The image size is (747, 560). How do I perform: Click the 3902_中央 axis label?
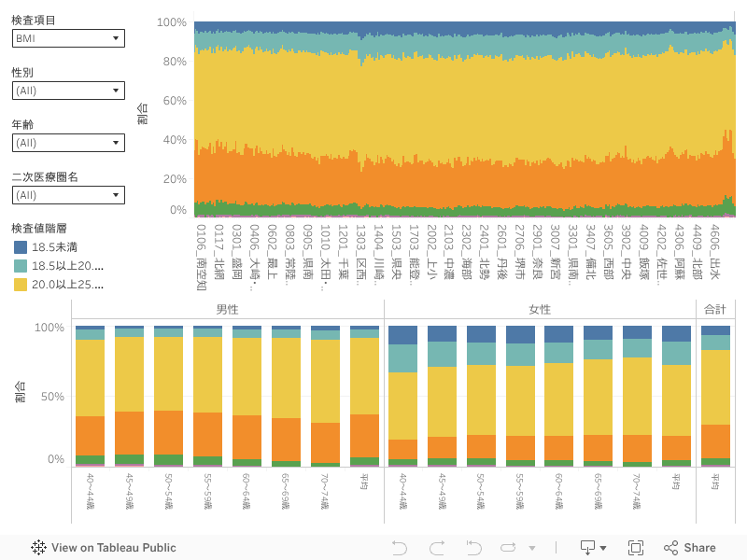pos(626,251)
